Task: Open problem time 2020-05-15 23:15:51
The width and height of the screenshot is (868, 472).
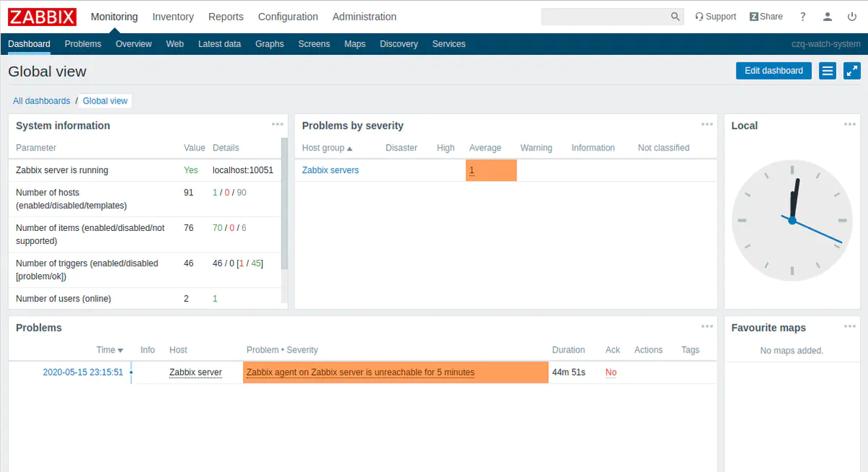Action: coord(83,372)
